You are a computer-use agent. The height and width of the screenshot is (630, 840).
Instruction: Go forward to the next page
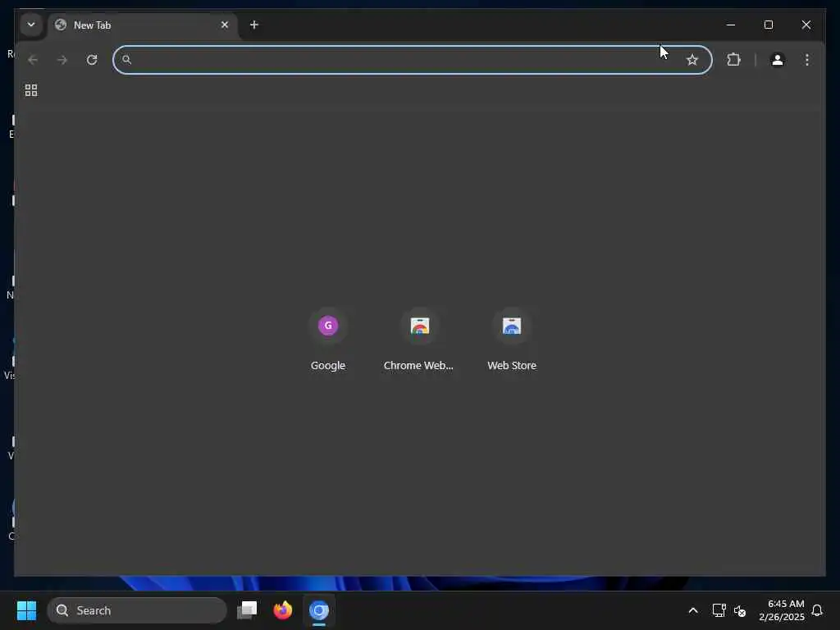tap(62, 59)
